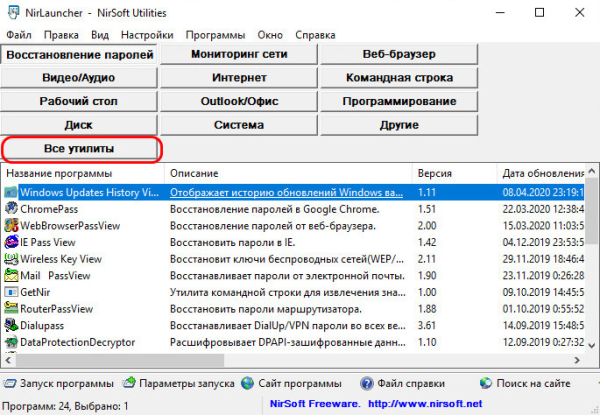The width and height of the screenshot is (600, 415).
Task: Click the Mail PassView envelope icon
Action: (x=11, y=275)
